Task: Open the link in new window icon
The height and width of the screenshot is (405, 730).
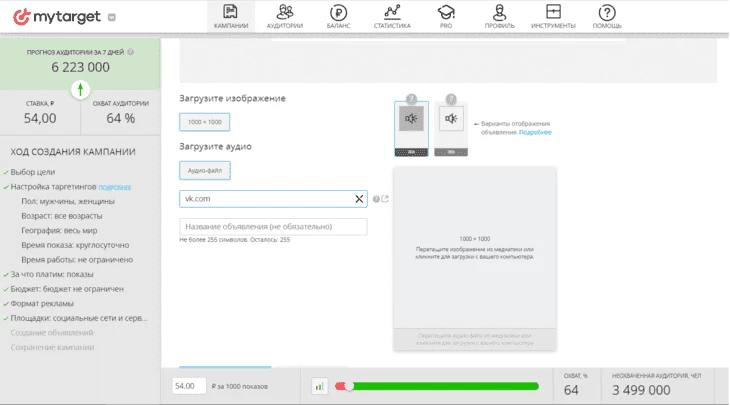Action: pos(385,199)
